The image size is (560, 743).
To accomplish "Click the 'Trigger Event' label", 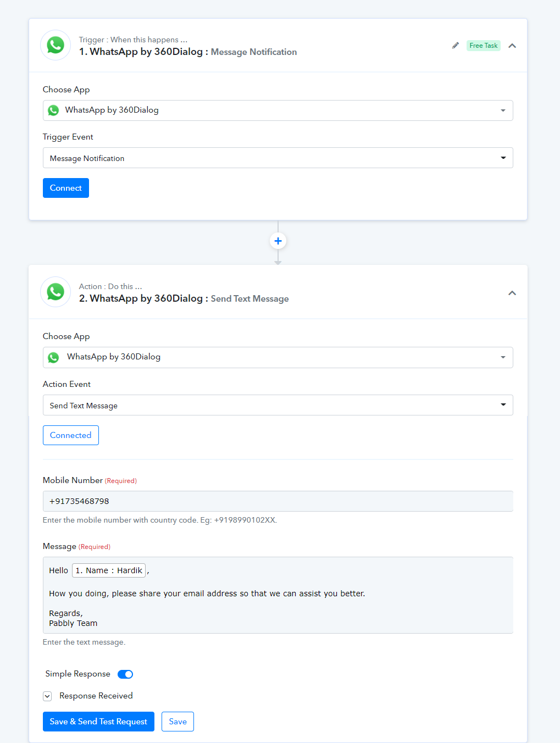I will pos(68,137).
